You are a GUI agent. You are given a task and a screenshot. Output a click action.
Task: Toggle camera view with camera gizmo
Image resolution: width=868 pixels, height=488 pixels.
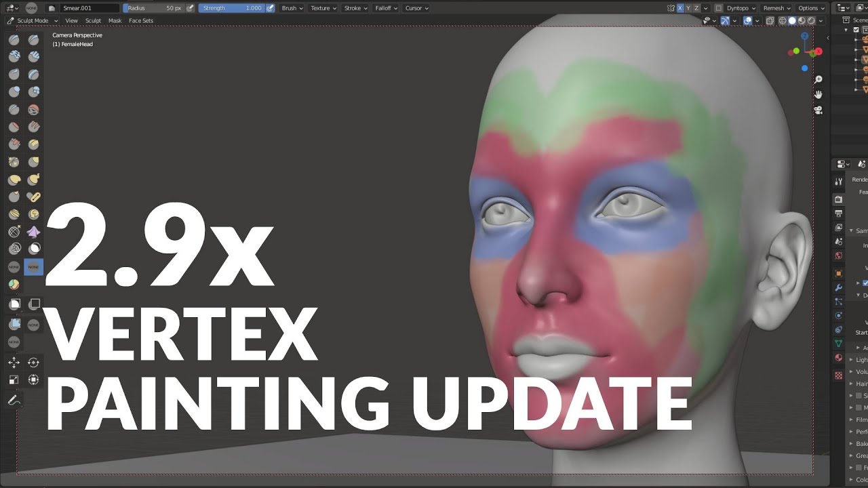pos(818,110)
